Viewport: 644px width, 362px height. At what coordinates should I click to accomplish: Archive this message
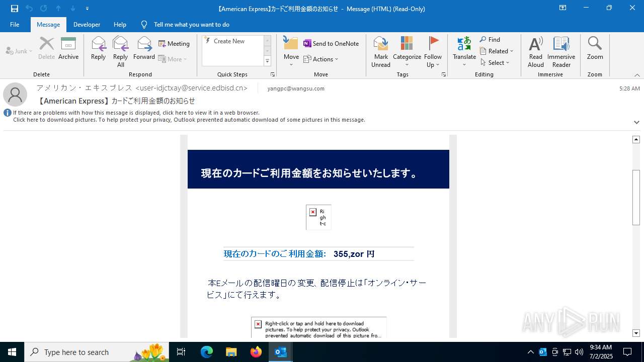click(68, 49)
